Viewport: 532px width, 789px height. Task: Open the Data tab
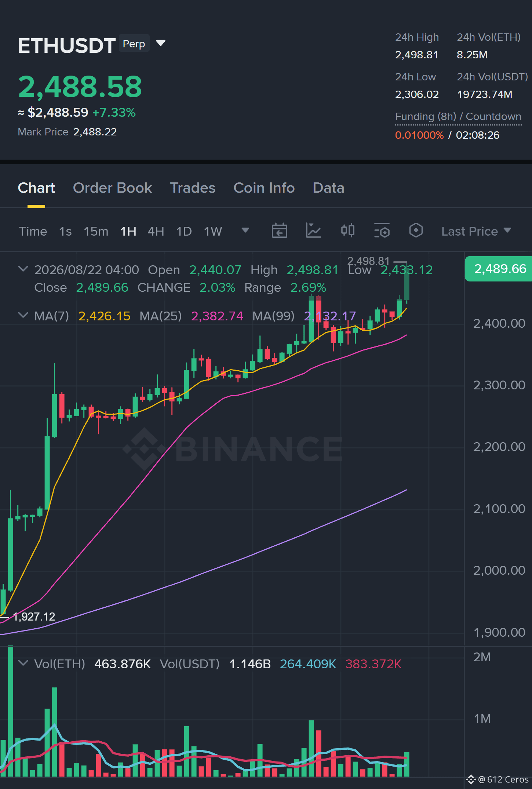(328, 188)
